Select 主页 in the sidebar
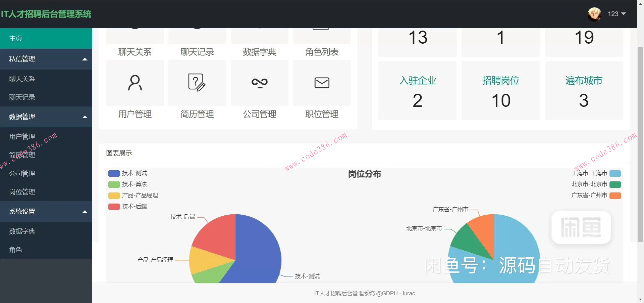The height and width of the screenshot is (303, 644). (16, 38)
